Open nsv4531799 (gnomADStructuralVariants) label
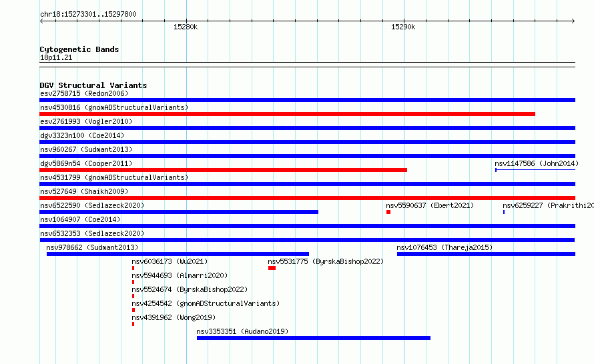This screenshot has height=364, width=594. (114, 177)
